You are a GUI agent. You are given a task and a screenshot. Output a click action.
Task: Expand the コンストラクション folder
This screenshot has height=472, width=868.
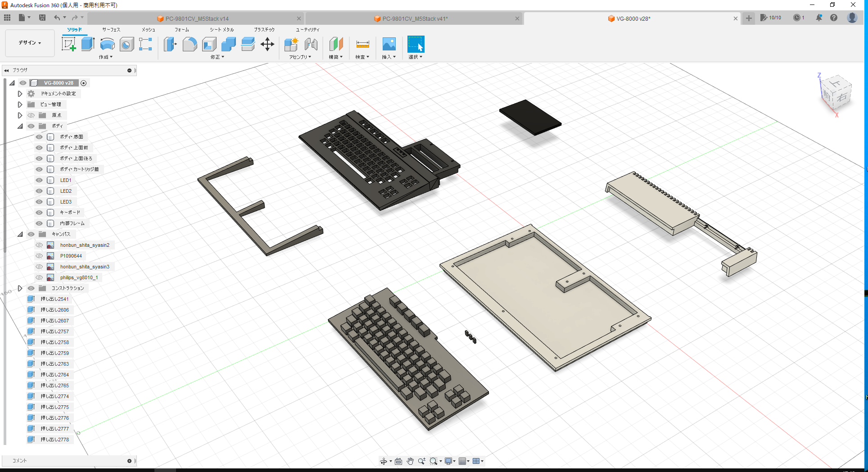20,288
